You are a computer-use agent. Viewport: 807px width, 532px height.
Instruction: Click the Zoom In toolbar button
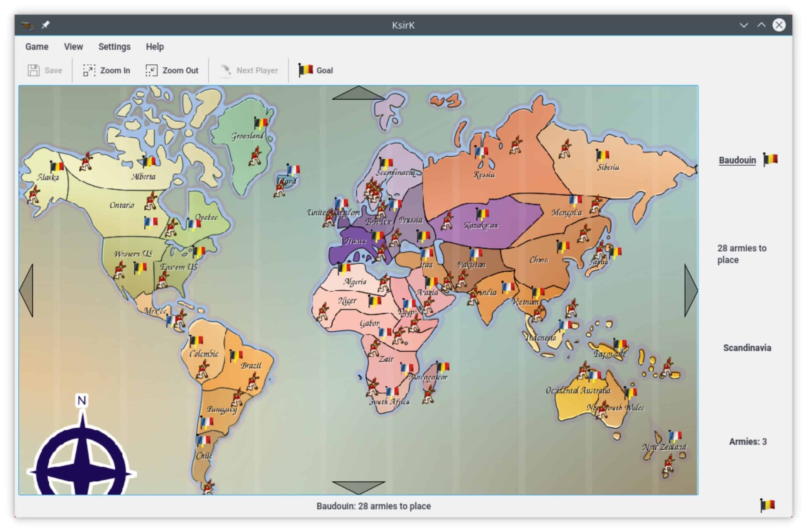pos(107,70)
